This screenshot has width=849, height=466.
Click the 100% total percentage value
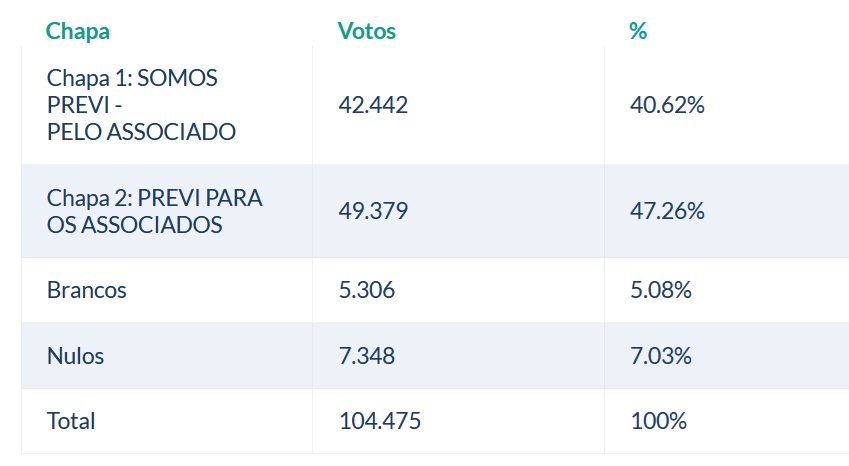[x=659, y=421]
